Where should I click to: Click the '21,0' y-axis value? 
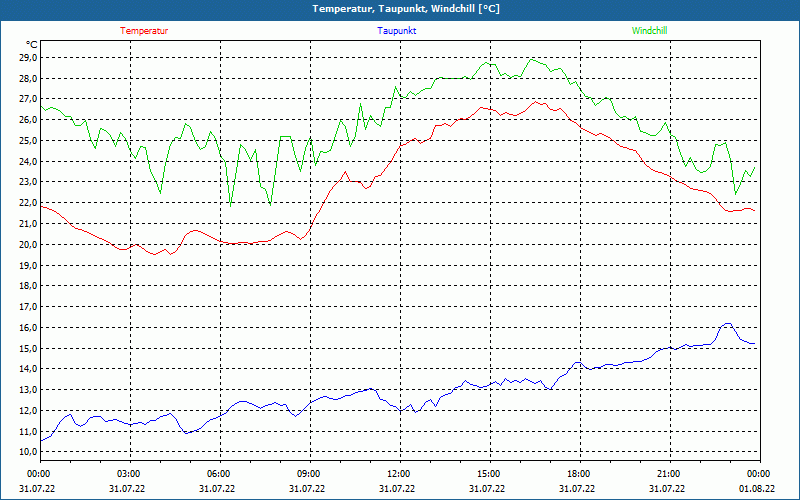29,224
